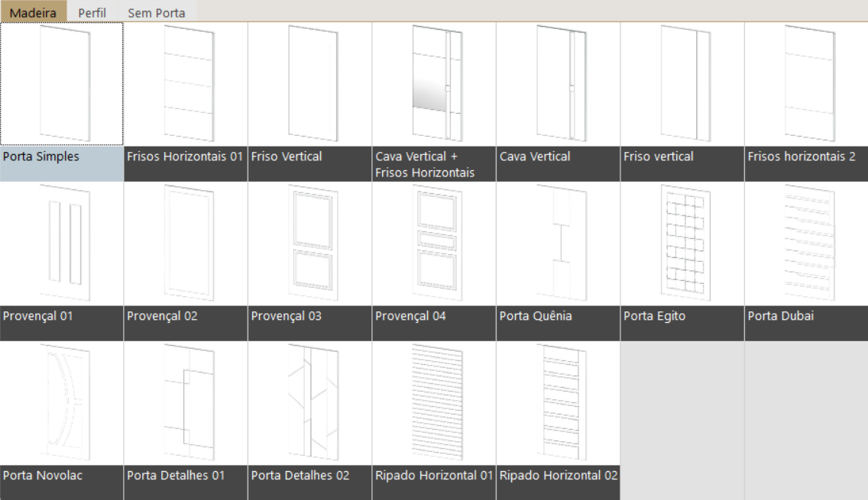Switch to the Perfil tab
868x500 pixels.
coord(92,13)
